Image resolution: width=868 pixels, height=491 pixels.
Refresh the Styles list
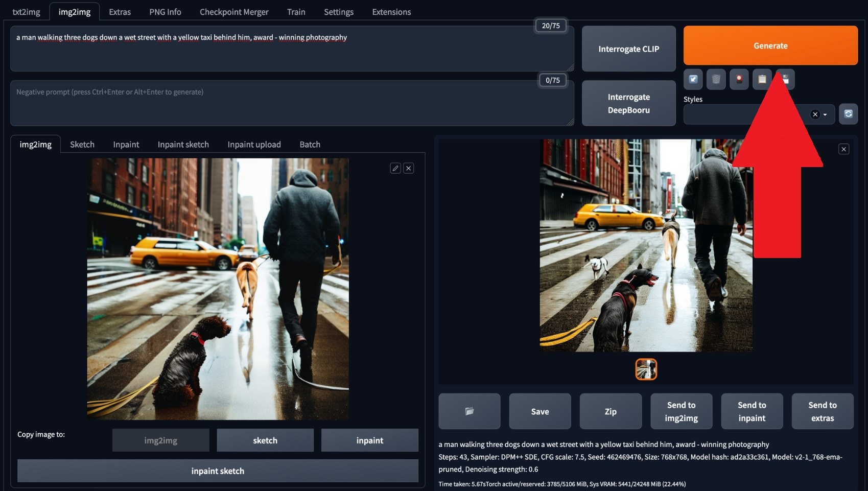(x=848, y=114)
